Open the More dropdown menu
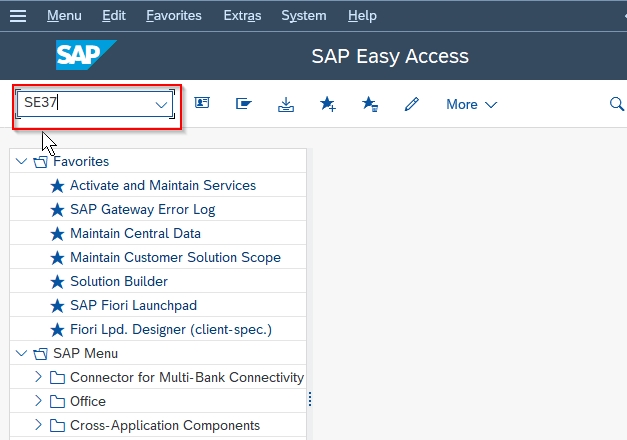627x440 pixels. 471,104
